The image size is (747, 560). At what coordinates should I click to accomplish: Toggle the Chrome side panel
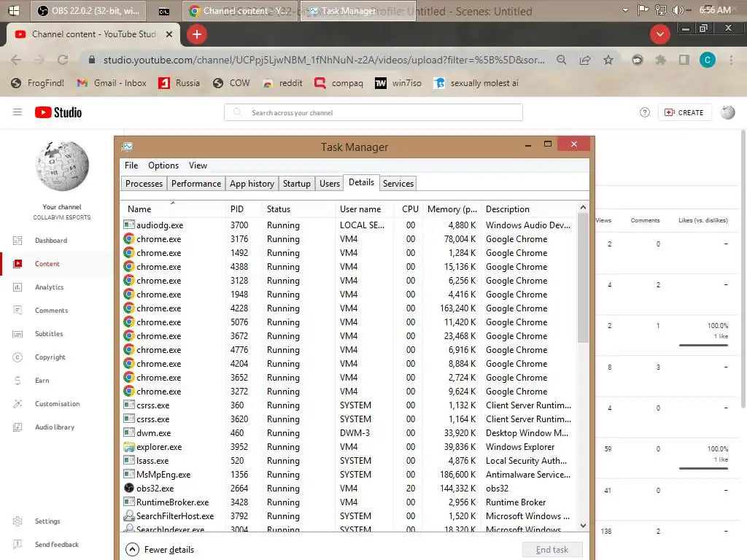pos(684,60)
